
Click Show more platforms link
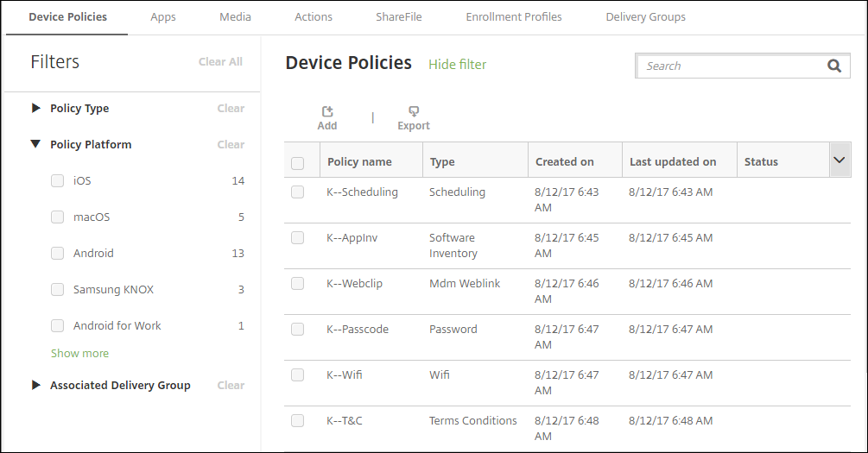click(79, 354)
